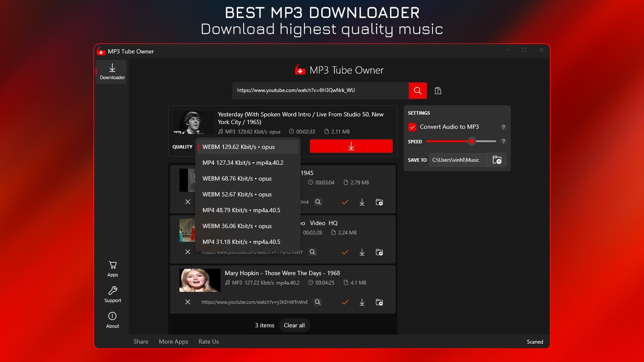This screenshot has height=362, width=644.
Task: Click the Save To path field
Action: click(x=458, y=160)
